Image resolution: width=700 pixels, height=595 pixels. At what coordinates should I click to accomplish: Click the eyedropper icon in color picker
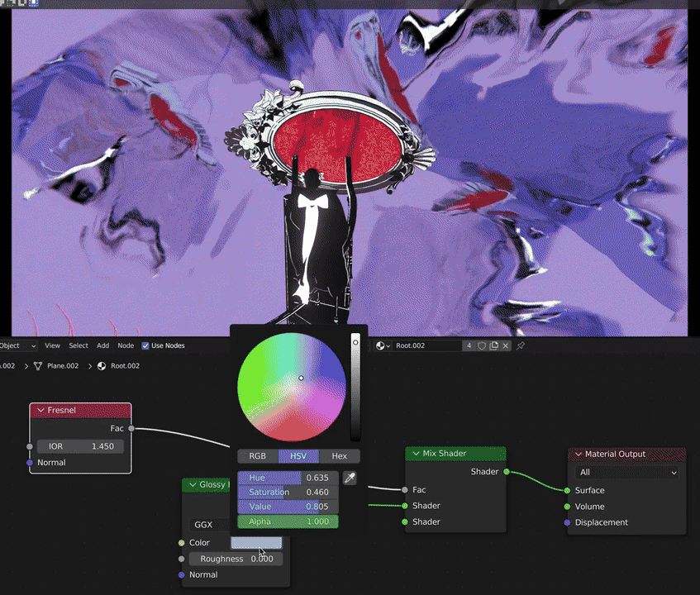350,478
